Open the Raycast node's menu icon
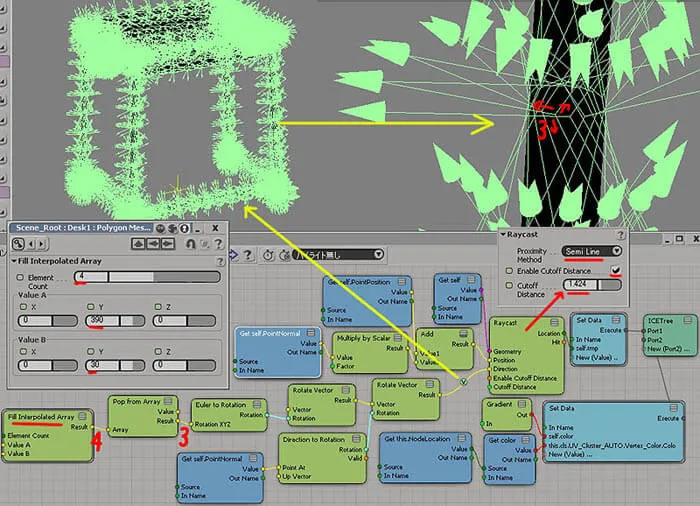700x506 pixels. click(x=554, y=322)
